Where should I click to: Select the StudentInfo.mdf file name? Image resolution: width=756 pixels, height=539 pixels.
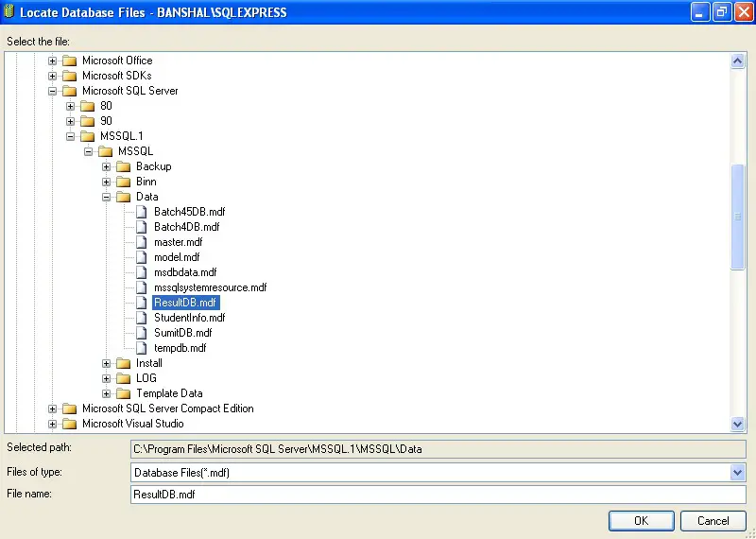(x=190, y=318)
